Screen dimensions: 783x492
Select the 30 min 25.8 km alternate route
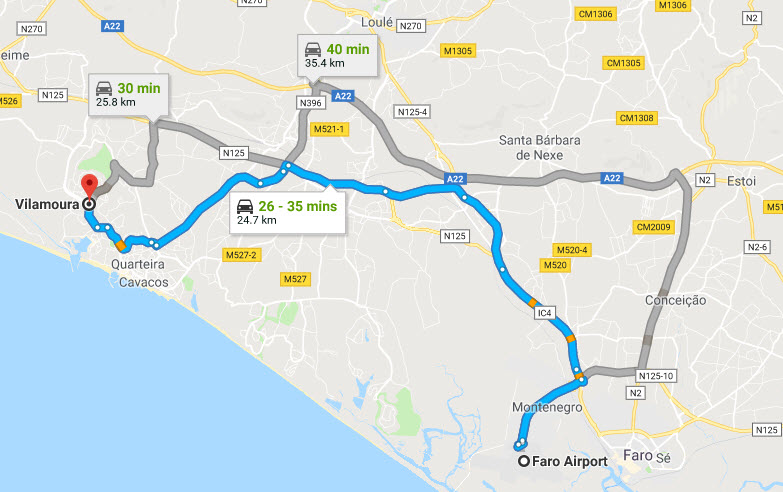pyautogui.click(x=128, y=94)
